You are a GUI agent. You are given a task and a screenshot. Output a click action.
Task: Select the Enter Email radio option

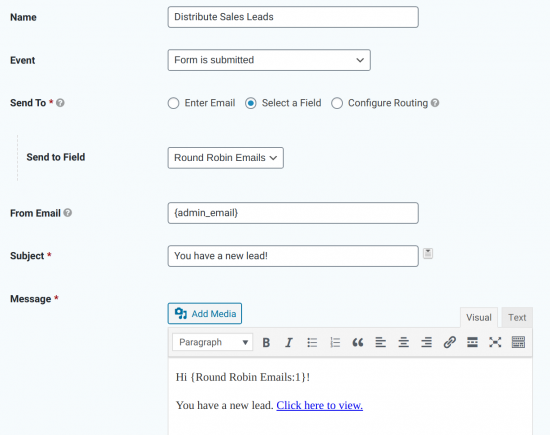173,103
